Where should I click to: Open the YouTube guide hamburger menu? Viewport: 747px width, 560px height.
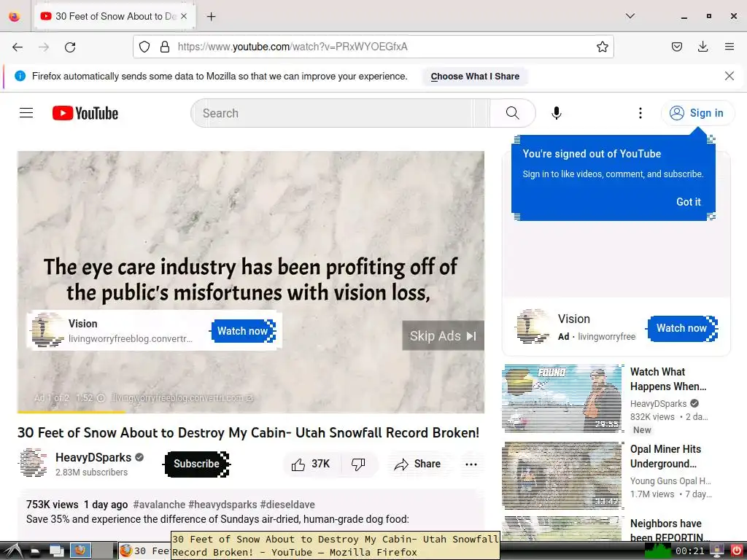click(26, 113)
